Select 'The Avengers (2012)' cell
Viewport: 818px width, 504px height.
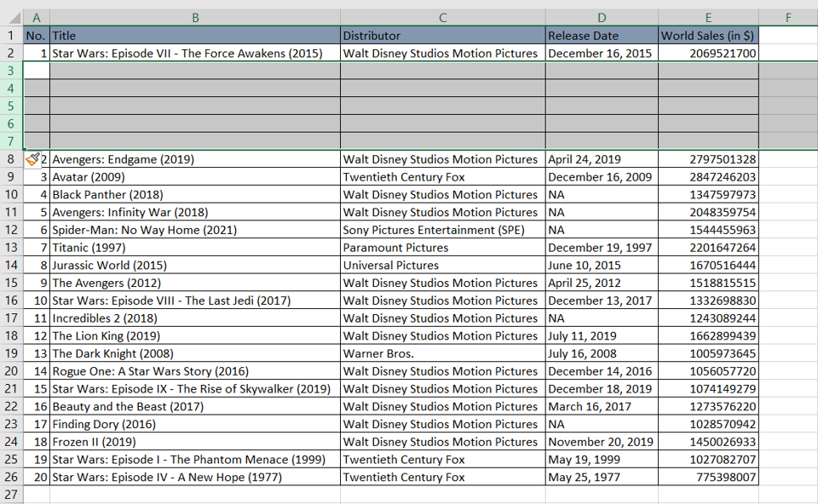pos(195,283)
